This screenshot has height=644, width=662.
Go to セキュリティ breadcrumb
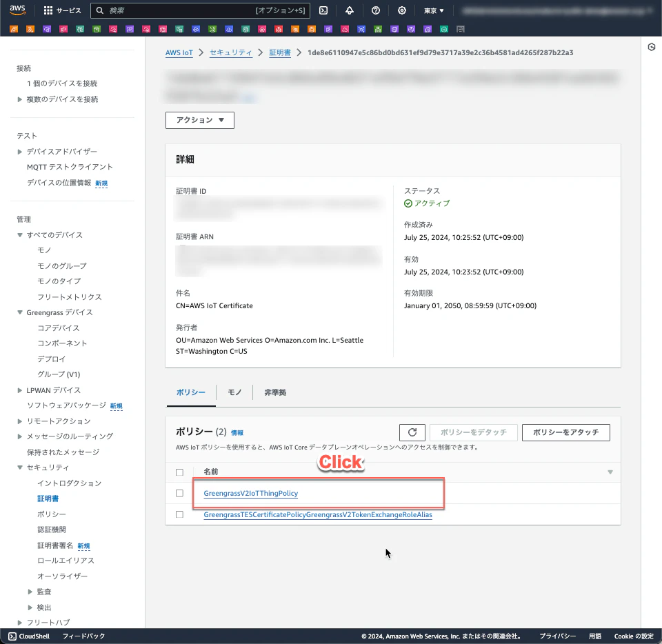(231, 53)
